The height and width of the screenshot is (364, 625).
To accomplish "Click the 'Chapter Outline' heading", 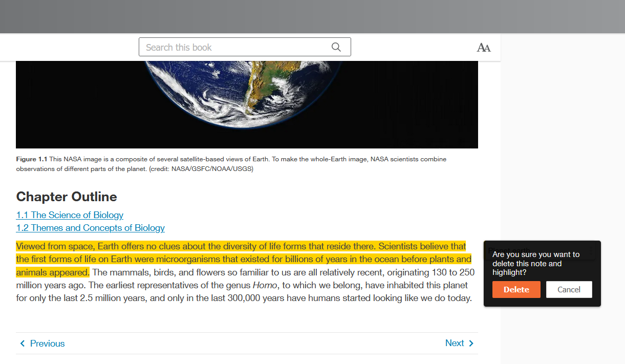I will [x=67, y=197].
